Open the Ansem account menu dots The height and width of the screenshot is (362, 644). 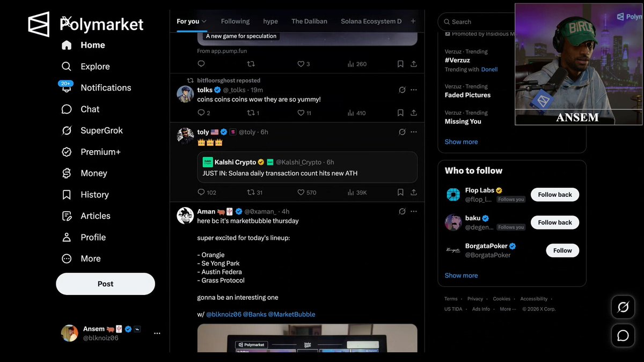(x=157, y=333)
